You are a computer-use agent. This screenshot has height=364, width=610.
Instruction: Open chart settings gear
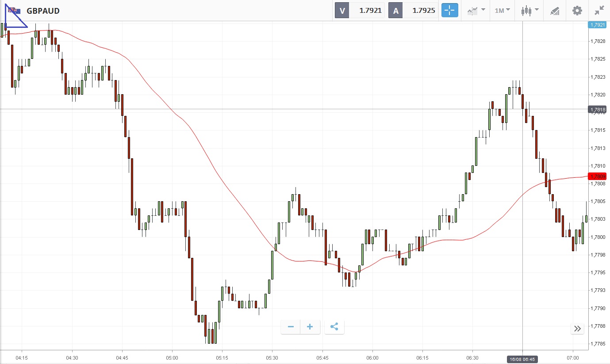pos(577,11)
